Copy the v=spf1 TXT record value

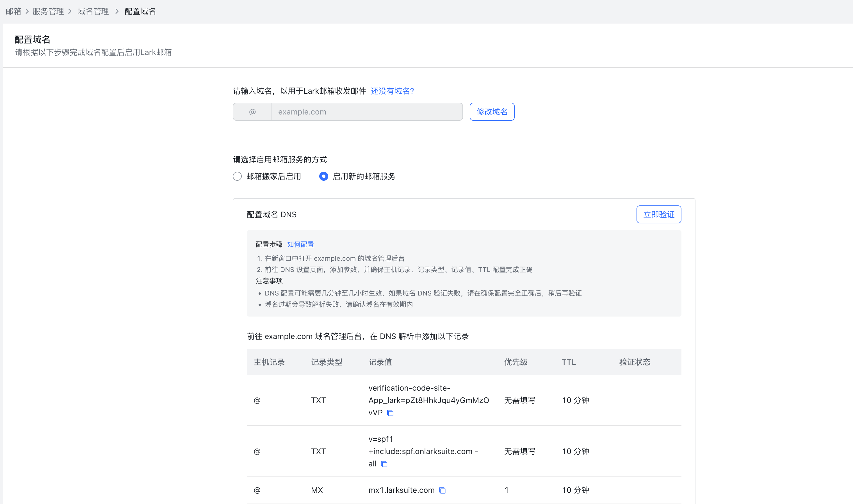point(384,464)
